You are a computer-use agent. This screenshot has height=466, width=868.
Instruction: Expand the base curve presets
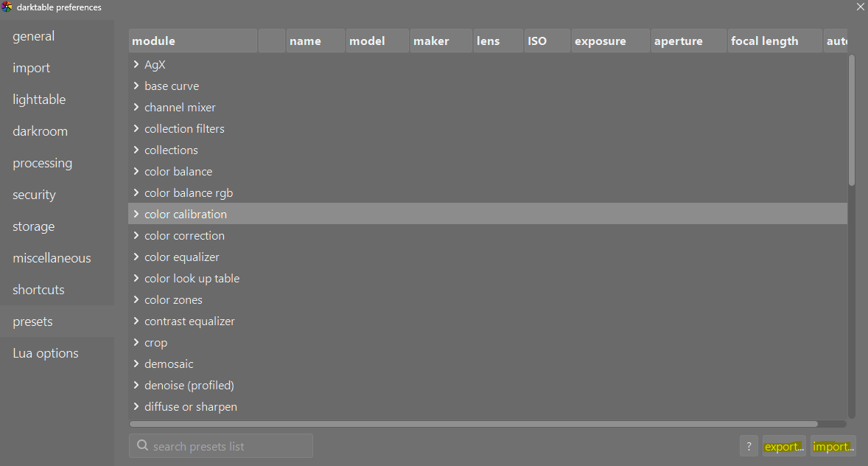pyautogui.click(x=136, y=86)
